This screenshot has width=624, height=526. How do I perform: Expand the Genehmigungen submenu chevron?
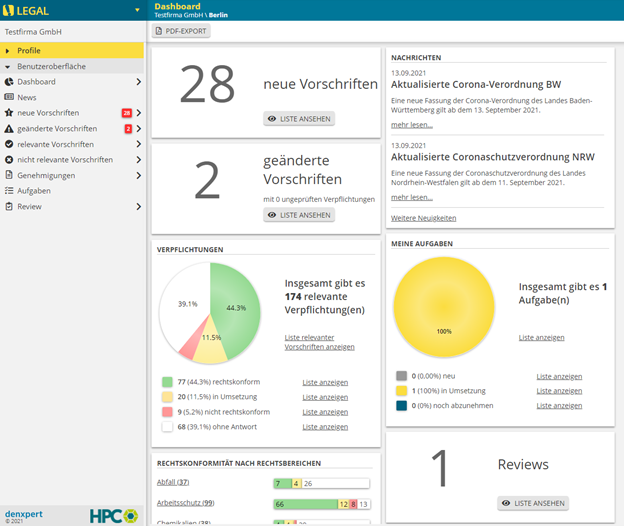click(x=138, y=175)
